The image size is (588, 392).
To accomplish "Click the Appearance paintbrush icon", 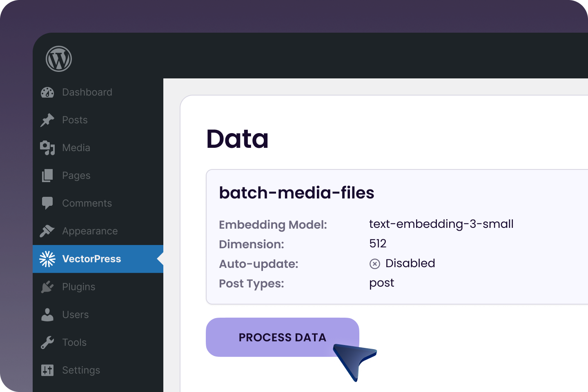I will [47, 231].
